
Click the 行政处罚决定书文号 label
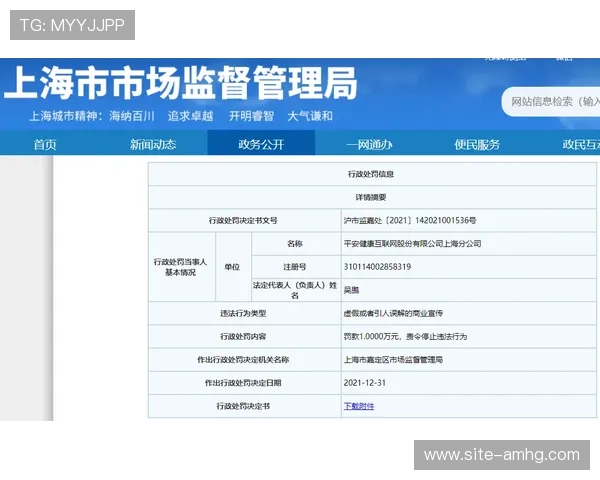pyautogui.click(x=243, y=220)
